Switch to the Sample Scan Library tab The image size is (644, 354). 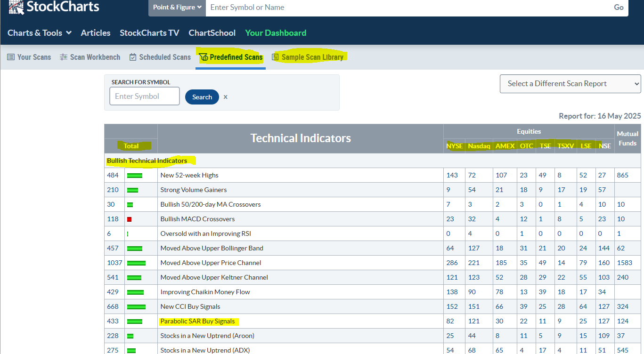(308, 57)
